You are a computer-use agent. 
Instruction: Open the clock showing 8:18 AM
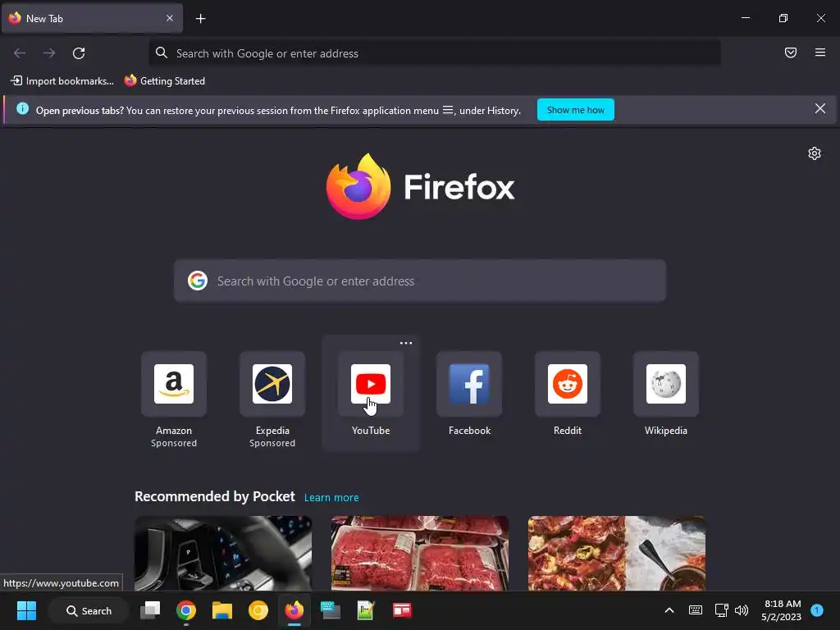(x=782, y=610)
